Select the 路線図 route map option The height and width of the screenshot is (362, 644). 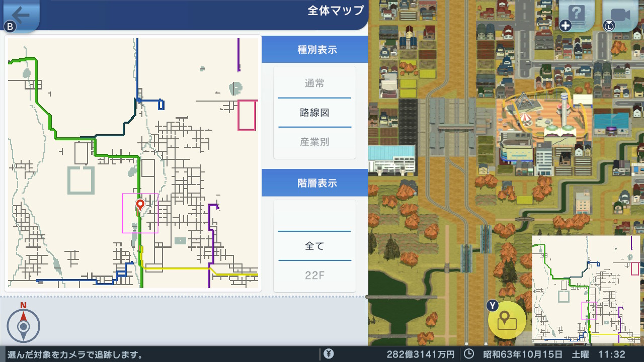[314, 113]
